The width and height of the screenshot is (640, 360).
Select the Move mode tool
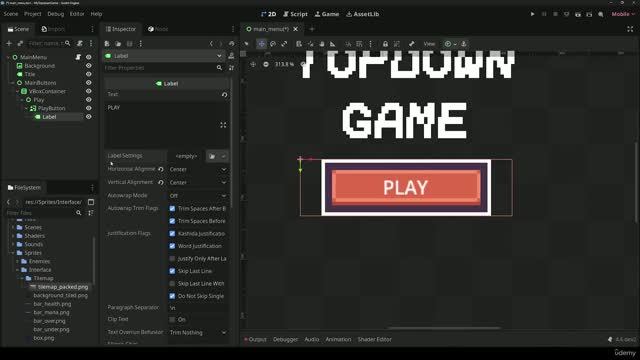click(x=261, y=44)
